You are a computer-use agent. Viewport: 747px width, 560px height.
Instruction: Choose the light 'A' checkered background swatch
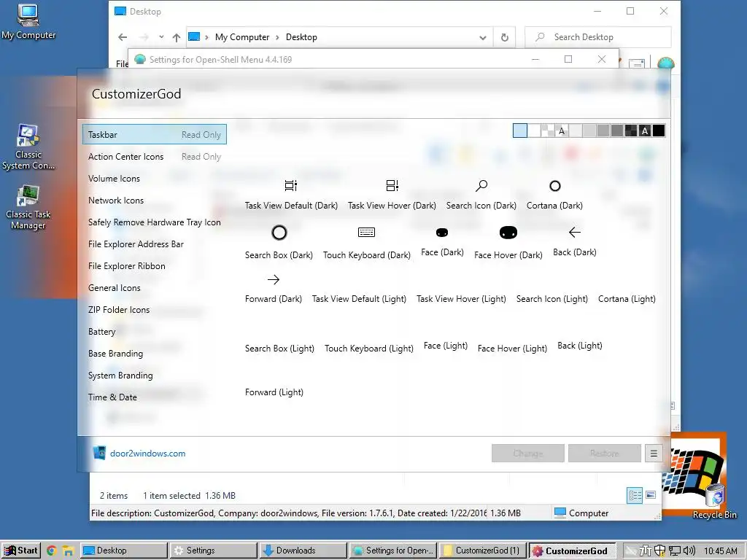[x=561, y=131]
